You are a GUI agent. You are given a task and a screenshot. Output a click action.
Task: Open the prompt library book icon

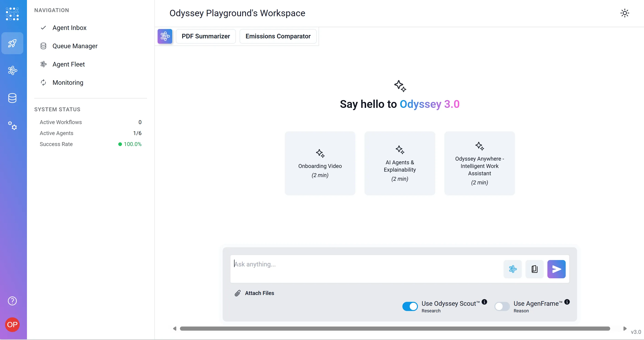pyautogui.click(x=535, y=269)
